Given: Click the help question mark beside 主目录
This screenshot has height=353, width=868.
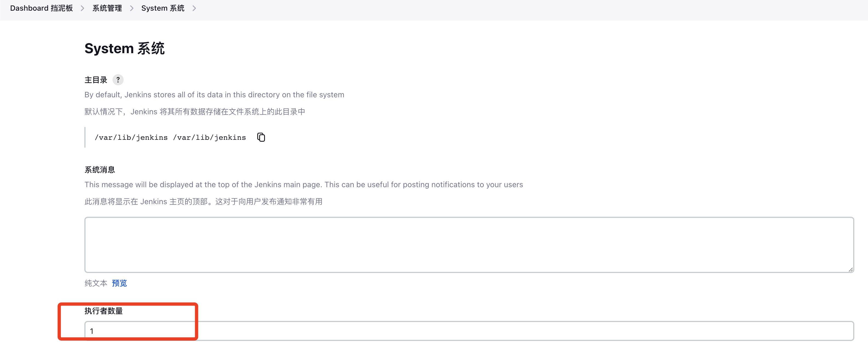Looking at the screenshot, I should (118, 80).
